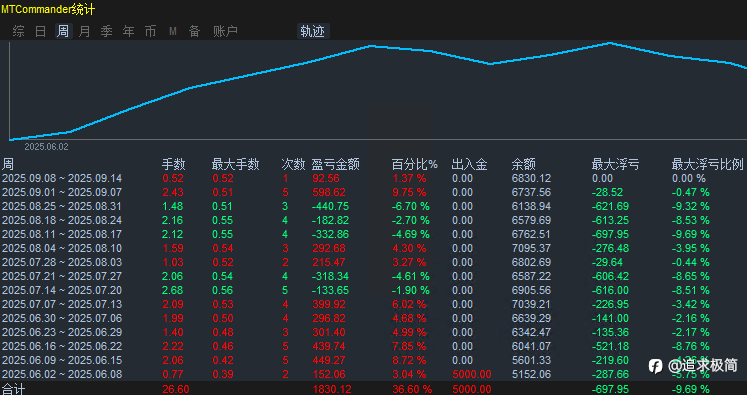Click profit amount 92.56

(x=326, y=178)
